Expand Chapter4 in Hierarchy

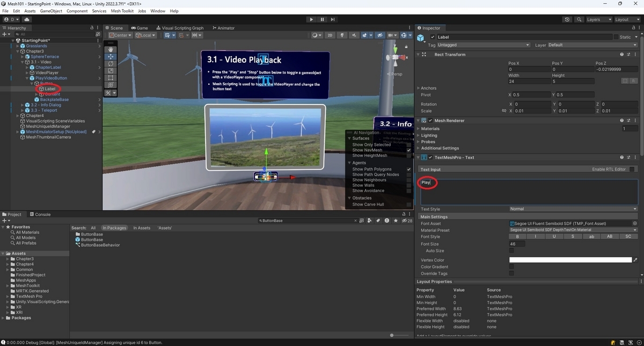(x=18, y=115)
